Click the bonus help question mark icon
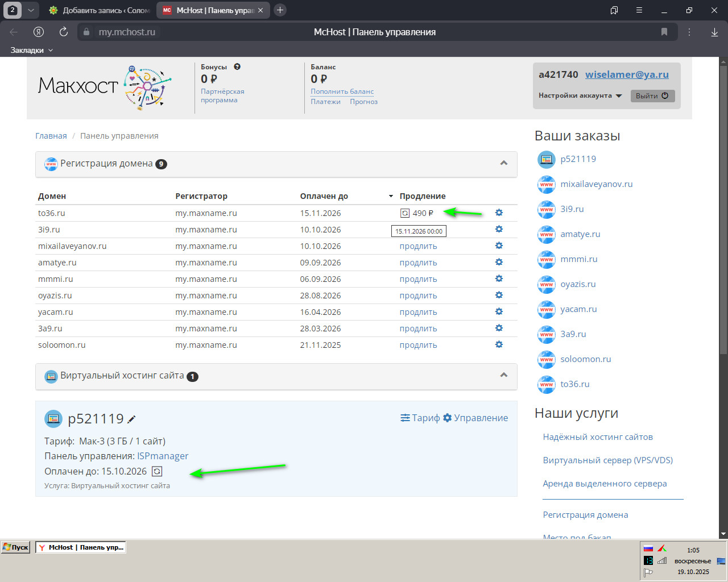 click(237, 66)
